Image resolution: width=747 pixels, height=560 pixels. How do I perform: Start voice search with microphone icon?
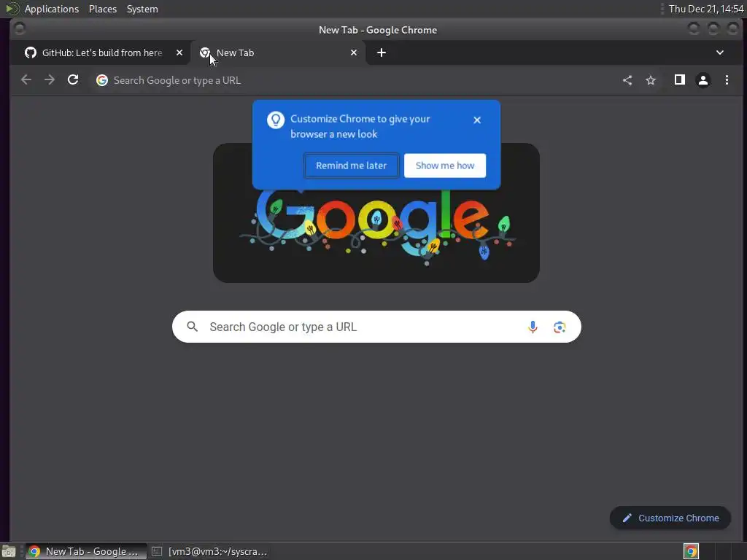pos(533,327)
